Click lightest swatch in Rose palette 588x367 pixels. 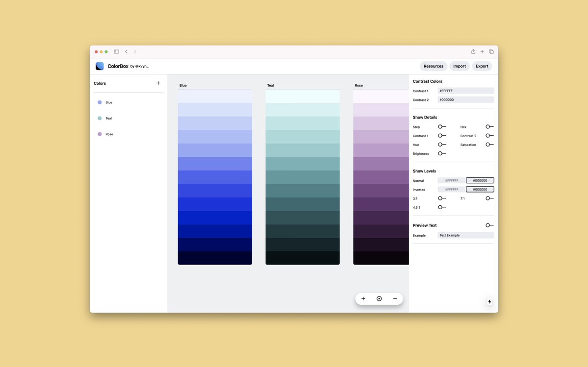click(381, 96)
